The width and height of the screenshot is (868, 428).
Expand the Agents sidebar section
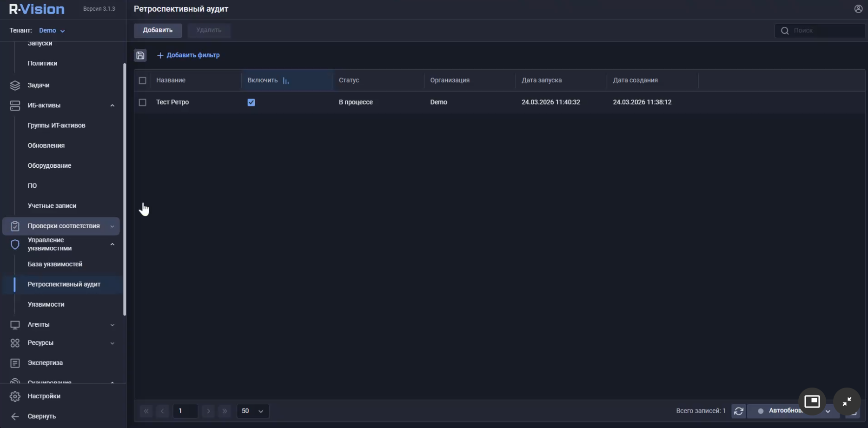pyautogui.click(x=112, y=325)
